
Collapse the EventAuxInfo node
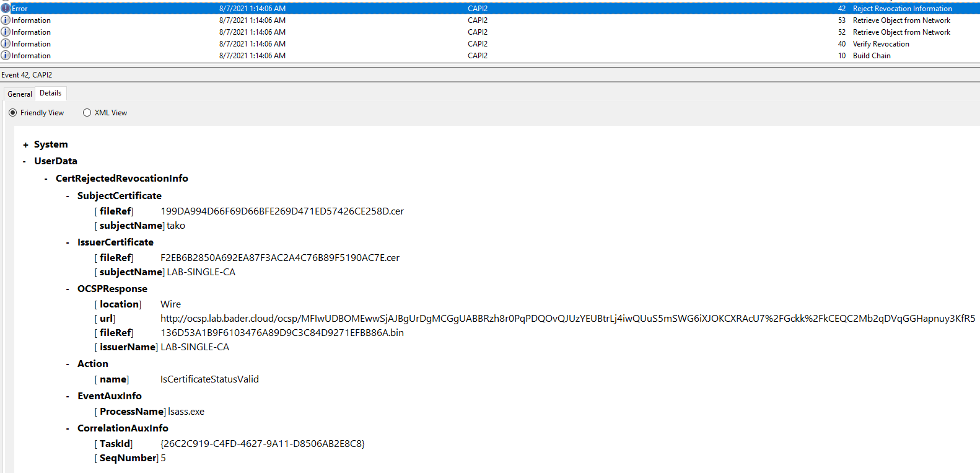68,397
